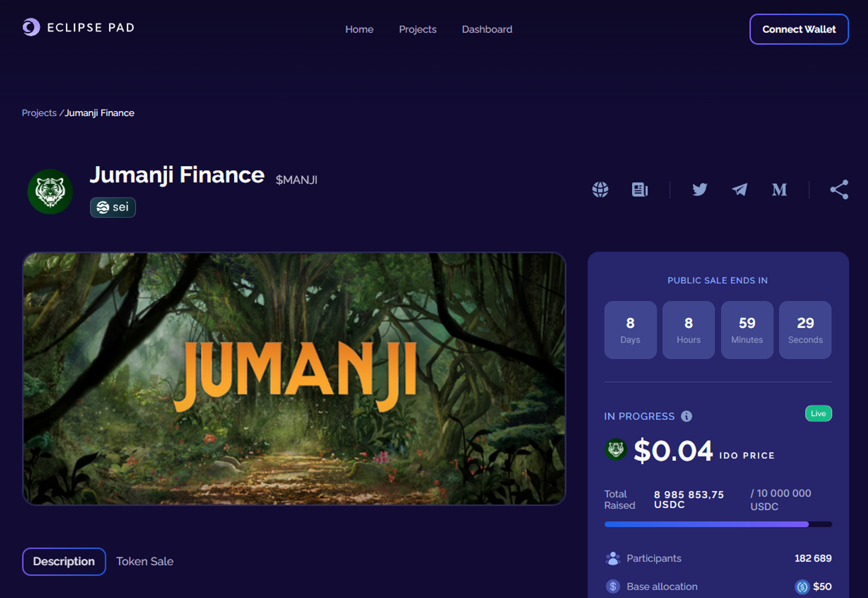The height and width of the screenshot is (598, 868).
Task: Click the sei network badge
Action: [x=113, y=207]
